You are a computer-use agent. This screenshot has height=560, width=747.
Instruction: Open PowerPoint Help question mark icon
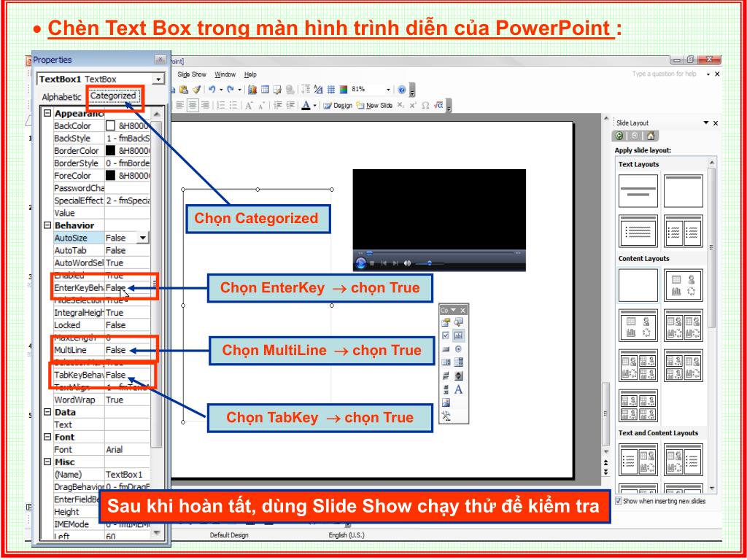pos(402,90)
